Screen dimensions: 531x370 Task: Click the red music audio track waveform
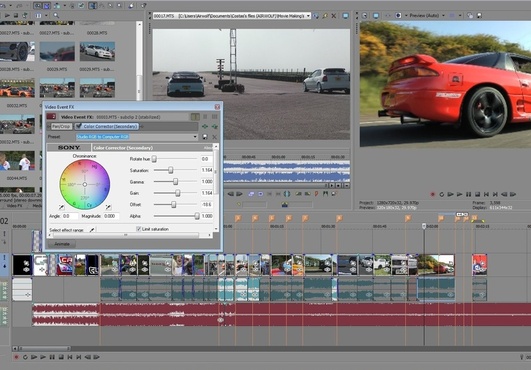click(x=281, y=314)
